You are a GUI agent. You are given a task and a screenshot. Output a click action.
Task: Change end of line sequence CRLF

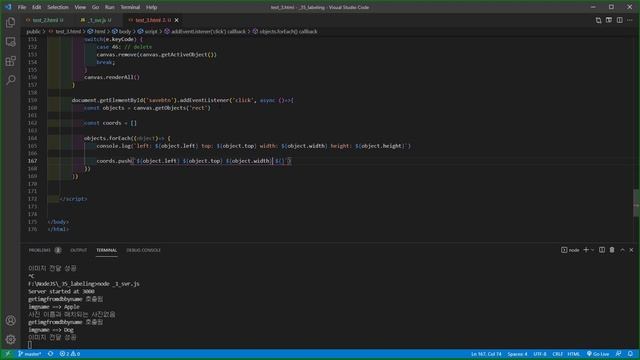[558, 354]
